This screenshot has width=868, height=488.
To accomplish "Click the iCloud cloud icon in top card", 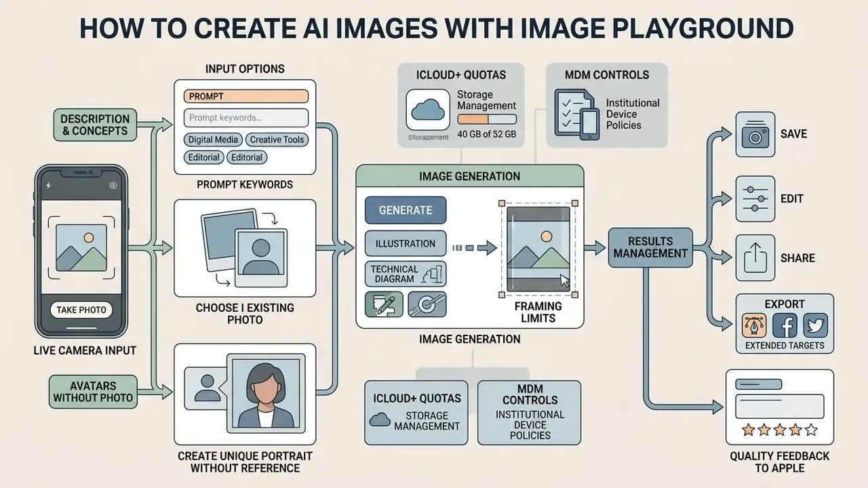I will (x=427, y=108).
